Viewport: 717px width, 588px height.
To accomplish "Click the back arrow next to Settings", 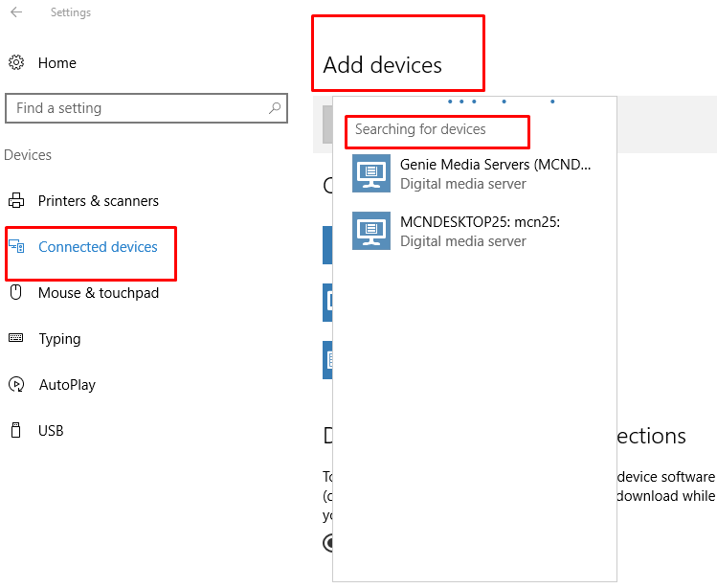I will 15,13.
